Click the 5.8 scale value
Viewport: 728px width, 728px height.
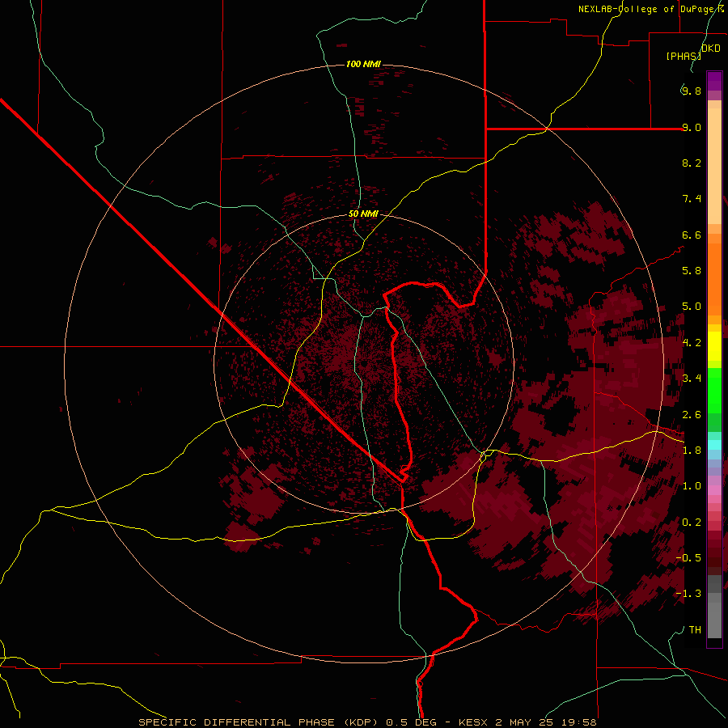(692, 271)
